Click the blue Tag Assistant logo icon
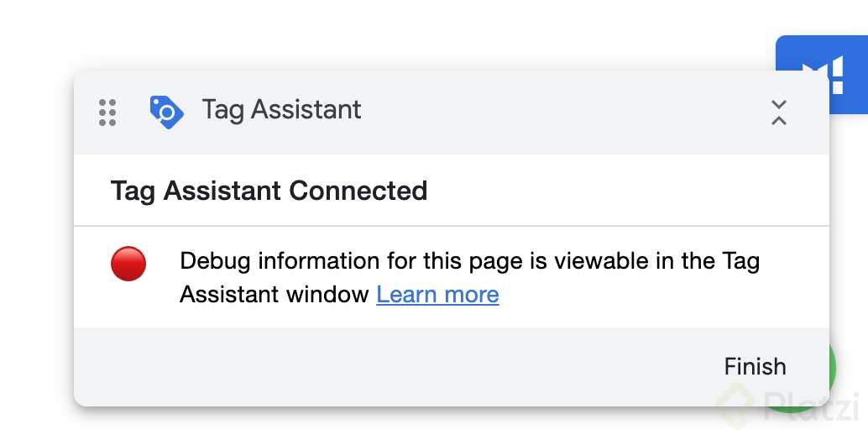The width and height of the screenshot is (868, 435). click(x=166, y=111)
